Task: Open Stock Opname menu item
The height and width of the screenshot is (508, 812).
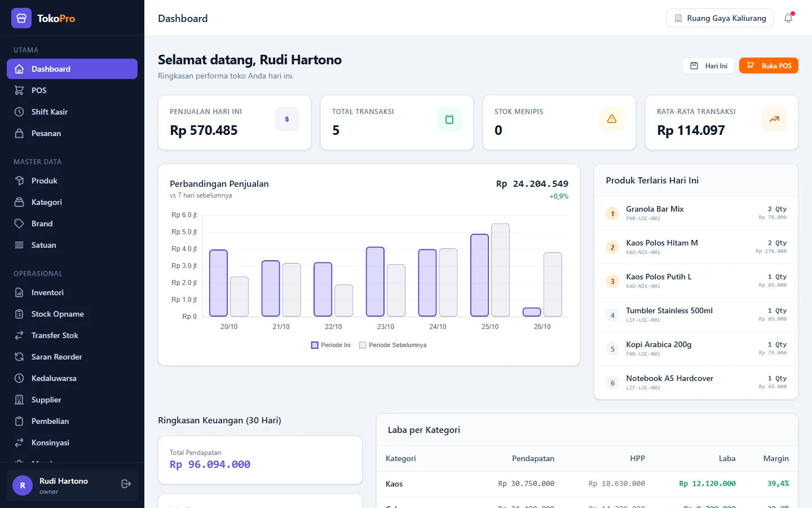Action: pyautogui.click(x=72, y=314)
